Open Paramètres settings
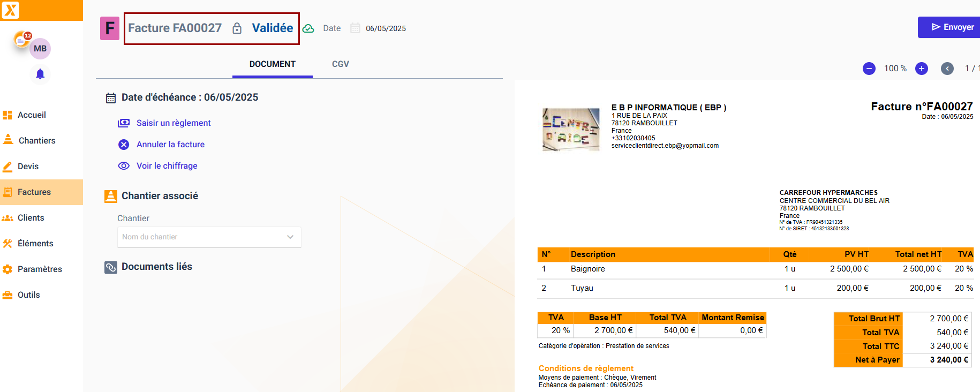 tap(40, 269)
